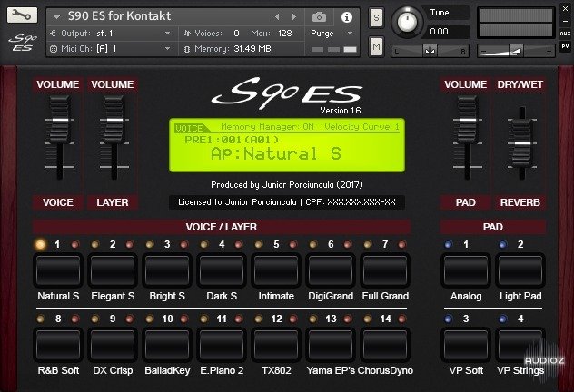Select the Natural S voice button
The image size is (574, 392).
click(56, 271)
